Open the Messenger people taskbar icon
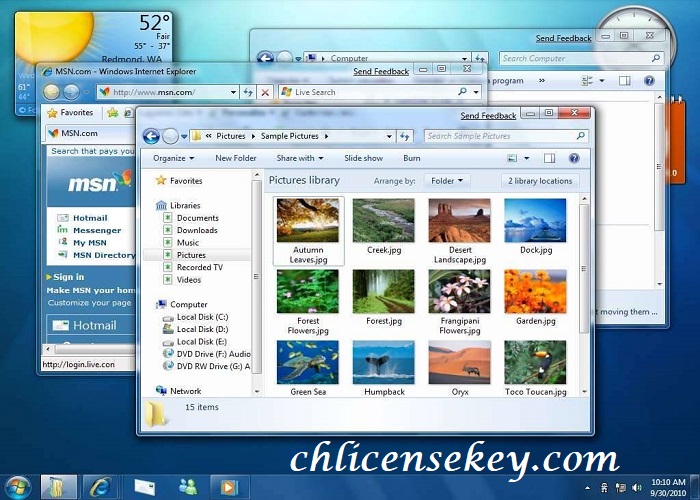This screenshot has width=700, height=500. [188, 487]
